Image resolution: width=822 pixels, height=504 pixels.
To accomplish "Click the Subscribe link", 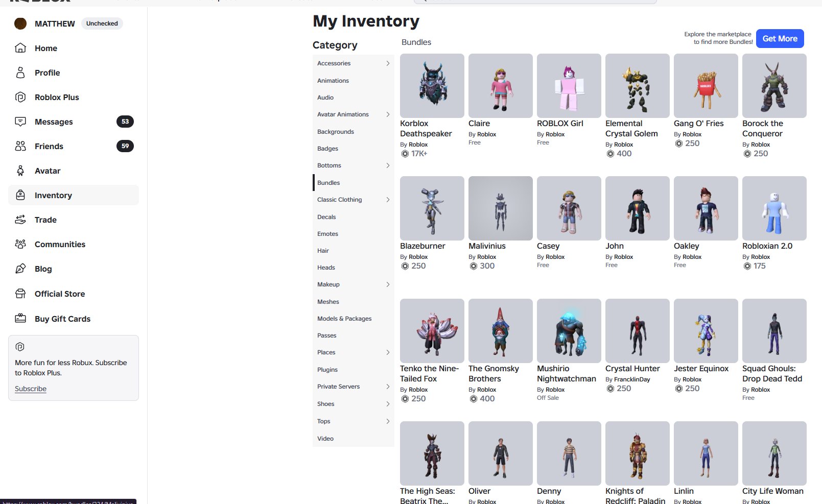I will (x=31, y=389).
